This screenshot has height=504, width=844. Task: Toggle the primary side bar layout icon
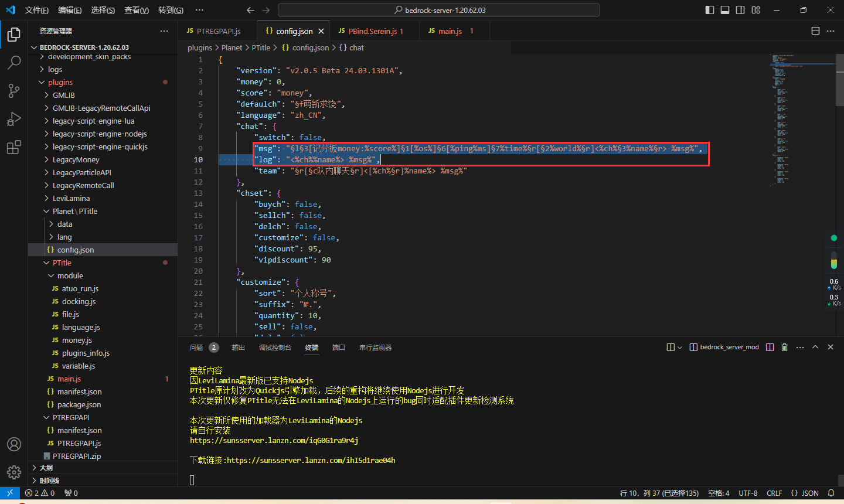pos(710,10)
